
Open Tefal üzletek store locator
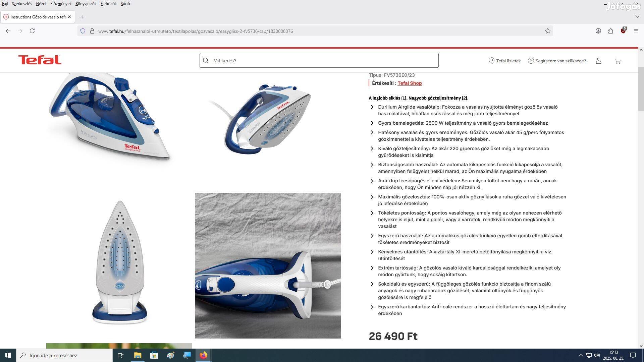pyautogui.click(x=505, y=61)
